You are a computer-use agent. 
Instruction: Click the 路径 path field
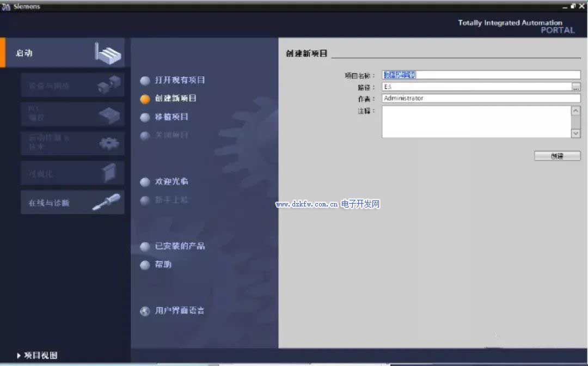point(476,87)
